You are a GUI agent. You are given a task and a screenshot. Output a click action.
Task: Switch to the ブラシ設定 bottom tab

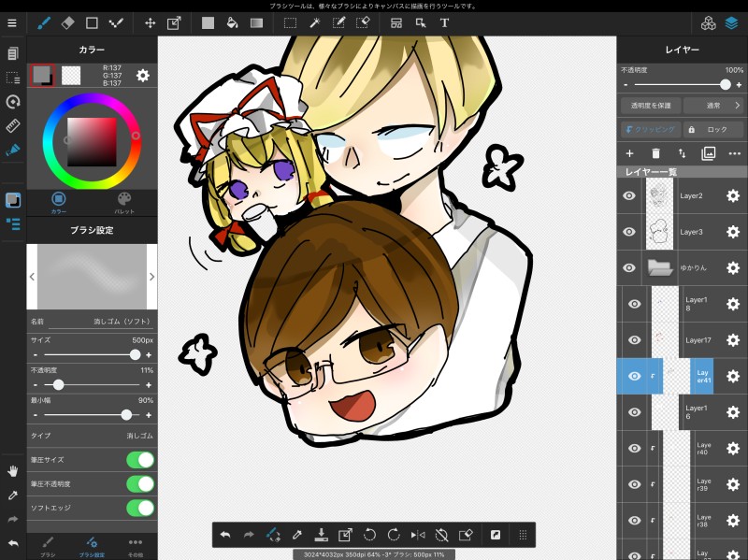[92, 547]
